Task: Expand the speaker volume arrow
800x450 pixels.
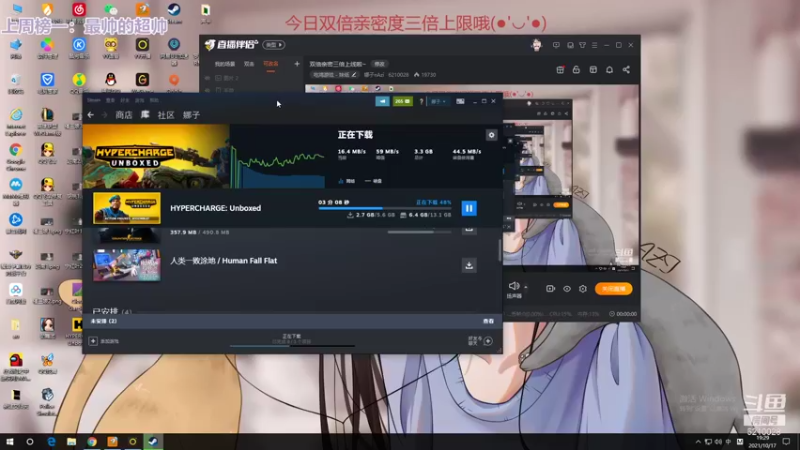Action: [526, 287]
